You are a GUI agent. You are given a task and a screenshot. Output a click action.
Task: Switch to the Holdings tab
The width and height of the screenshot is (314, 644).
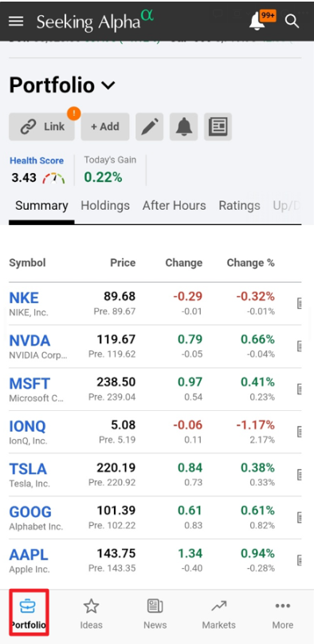pos(105,206)
